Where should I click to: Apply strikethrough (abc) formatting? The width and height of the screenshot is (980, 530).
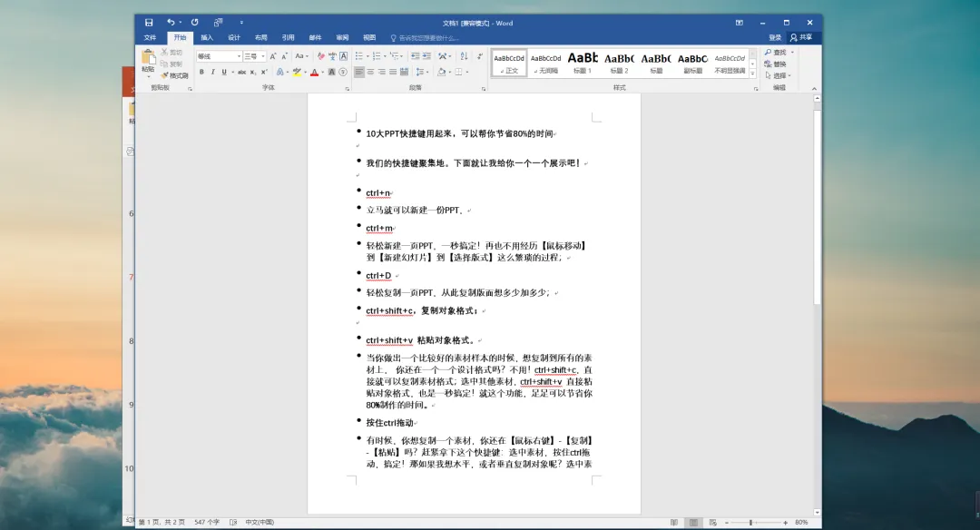pyautogui.click(x=242, y=73)
